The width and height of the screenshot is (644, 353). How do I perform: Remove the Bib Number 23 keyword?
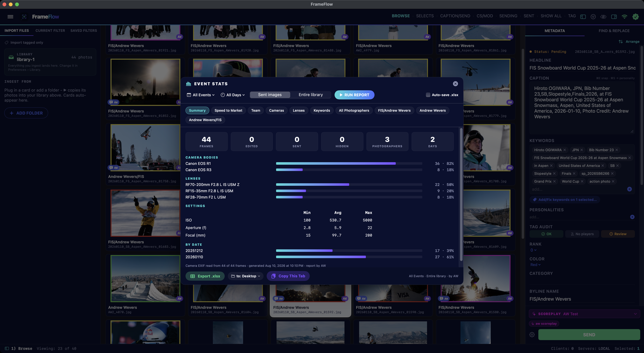point(617,150)
